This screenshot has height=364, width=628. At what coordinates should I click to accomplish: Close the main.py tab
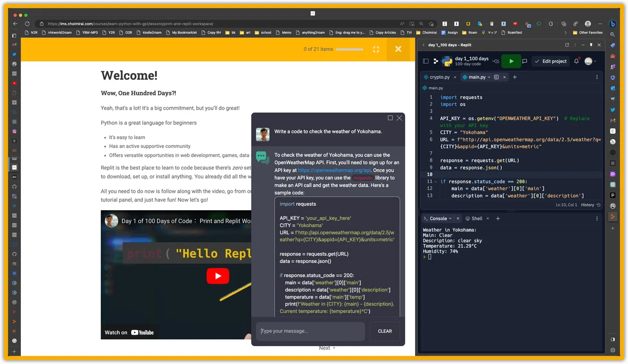[x=504, y=77]
